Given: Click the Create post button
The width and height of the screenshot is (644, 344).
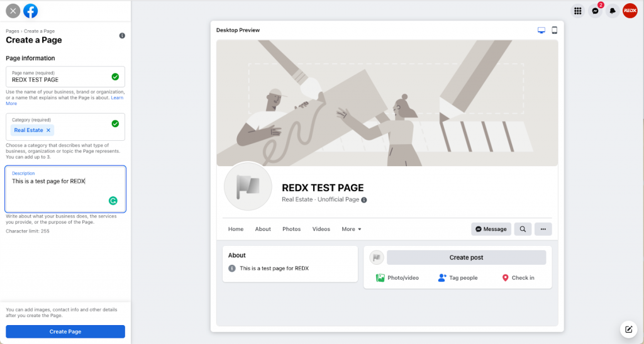Looking at the screenshot, I should (x=466, y=257).
